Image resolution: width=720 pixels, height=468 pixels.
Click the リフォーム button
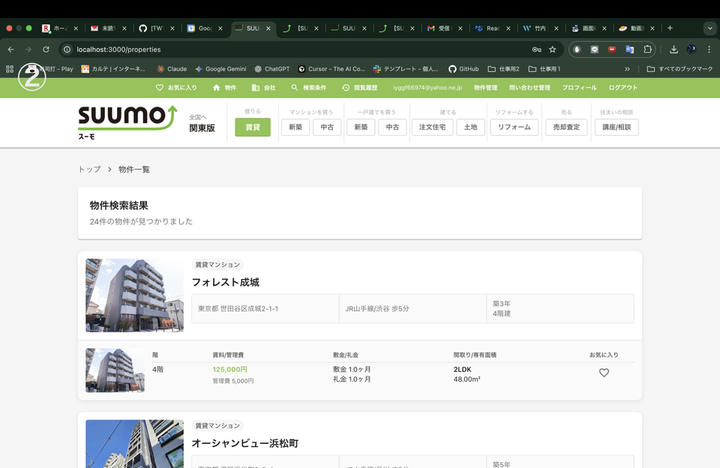[514, 127]
